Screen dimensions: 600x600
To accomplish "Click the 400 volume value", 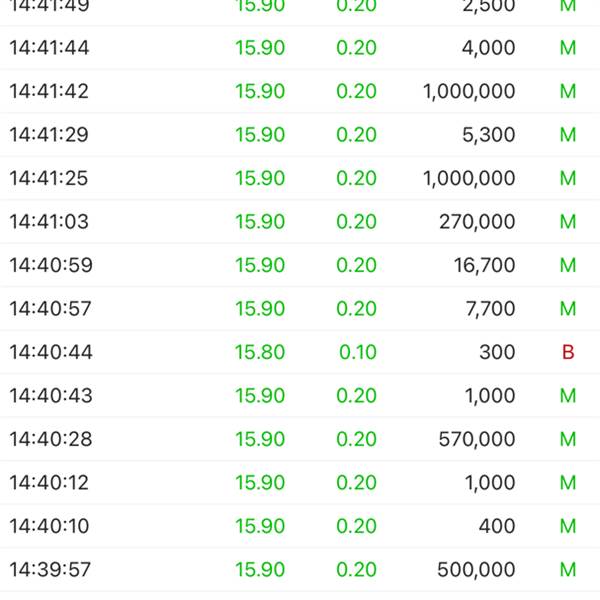I will coord(497,527).
